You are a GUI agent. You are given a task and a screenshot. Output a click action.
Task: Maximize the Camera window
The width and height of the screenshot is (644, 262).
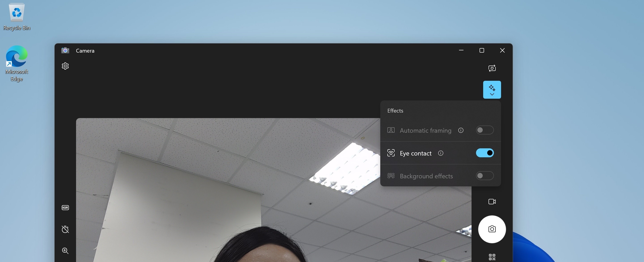pyautogui.click(x=482, y=50)
